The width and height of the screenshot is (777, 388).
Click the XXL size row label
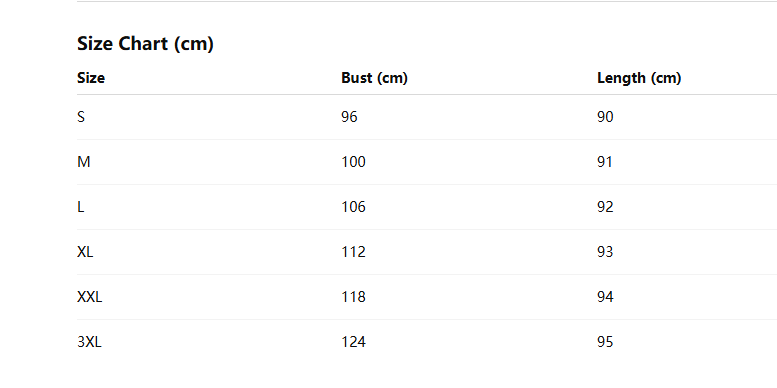[90, 297]
